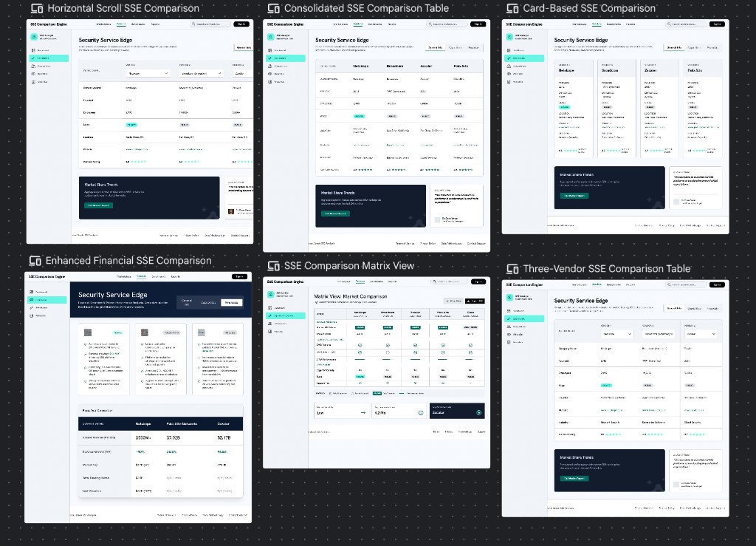Image resolution: width=756 pixels, height=546 pixels.
Task: Click reviewer avatar in Horizontal Scroll testimonial card
Action: [231, 211]
